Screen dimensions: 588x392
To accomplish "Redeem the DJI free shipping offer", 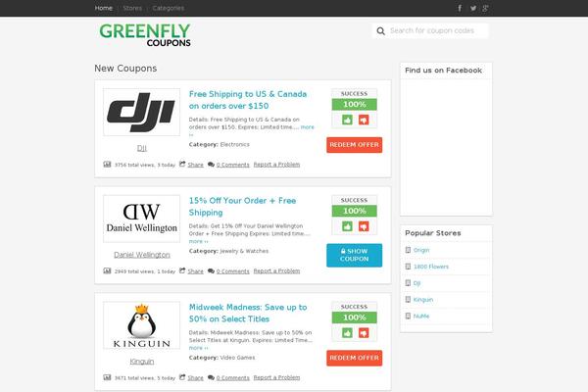I will [x=355, y=145].
